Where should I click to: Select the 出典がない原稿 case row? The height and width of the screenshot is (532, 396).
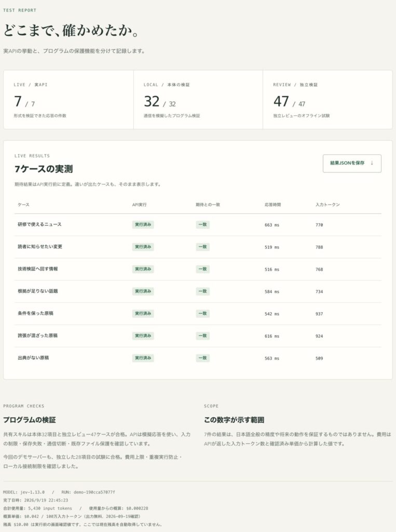198,358
